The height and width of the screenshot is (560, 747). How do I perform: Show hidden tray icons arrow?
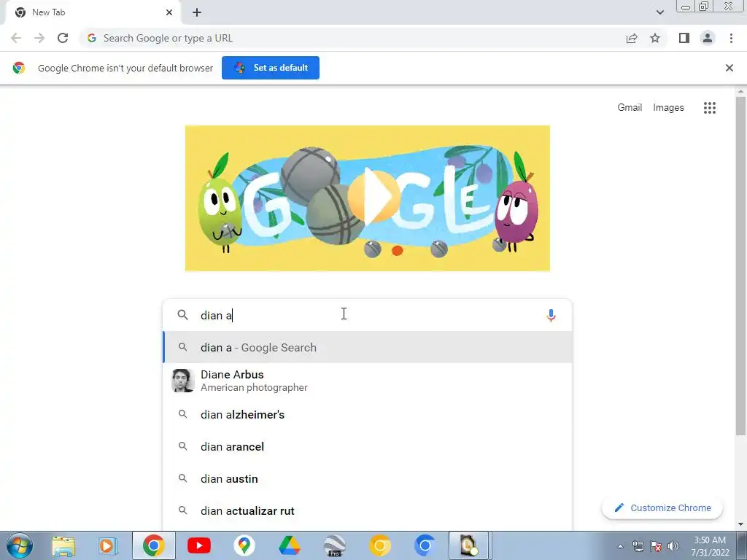click(x=620, y=546)
